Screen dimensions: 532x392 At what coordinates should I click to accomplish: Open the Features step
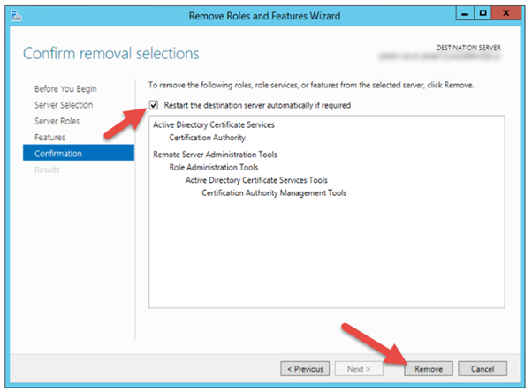tap(49, 138)
